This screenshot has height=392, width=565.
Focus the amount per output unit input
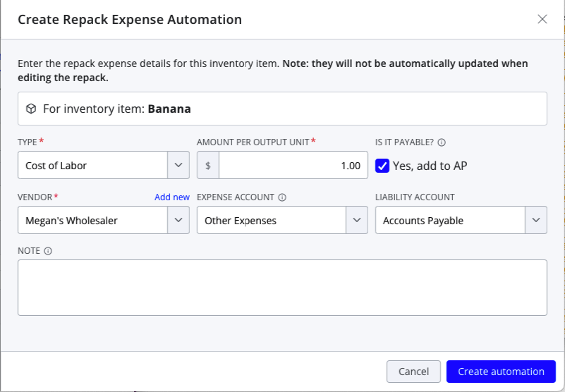coord(293,166)
